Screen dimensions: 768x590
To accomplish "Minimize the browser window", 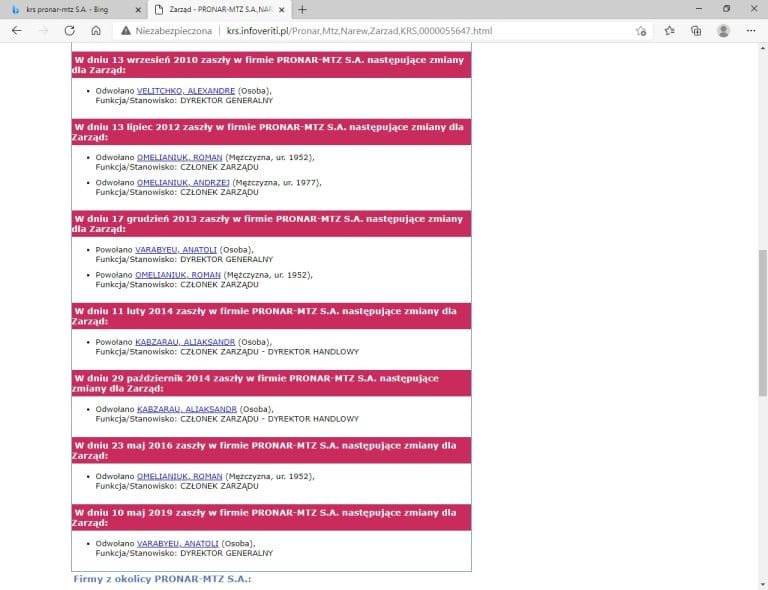I will pyautogui.click(x=699, y=9).
